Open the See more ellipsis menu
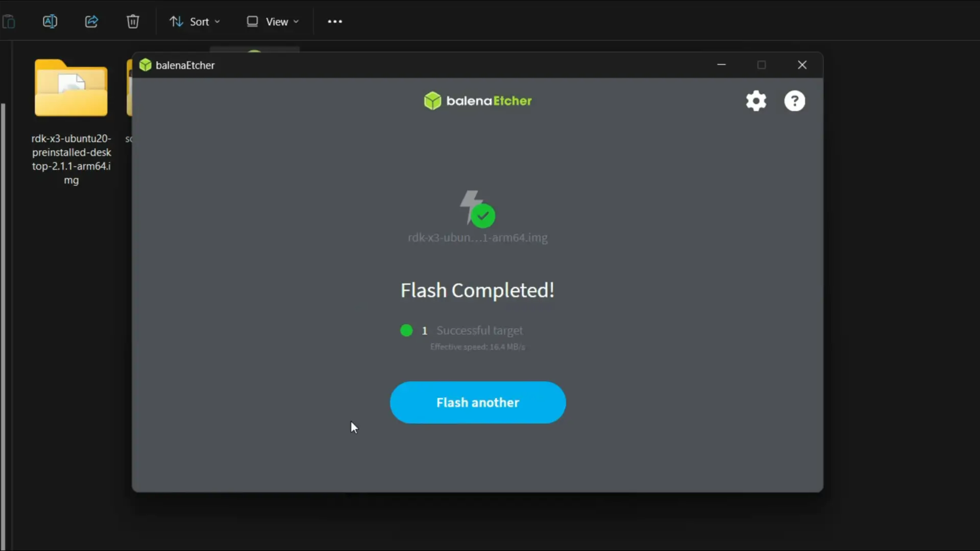This screenshot has width=980, height=551. [335, 21]
